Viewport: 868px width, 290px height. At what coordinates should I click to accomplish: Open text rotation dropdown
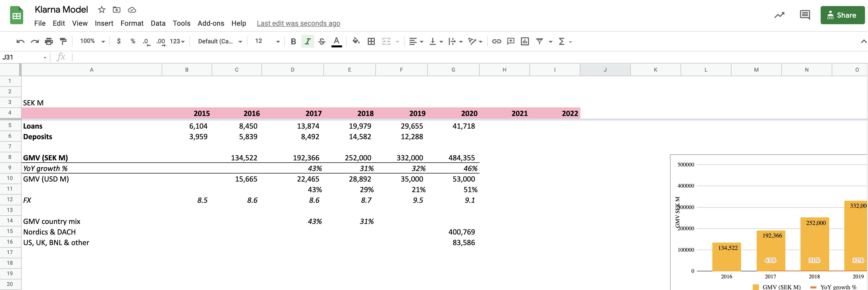point(476,41)
